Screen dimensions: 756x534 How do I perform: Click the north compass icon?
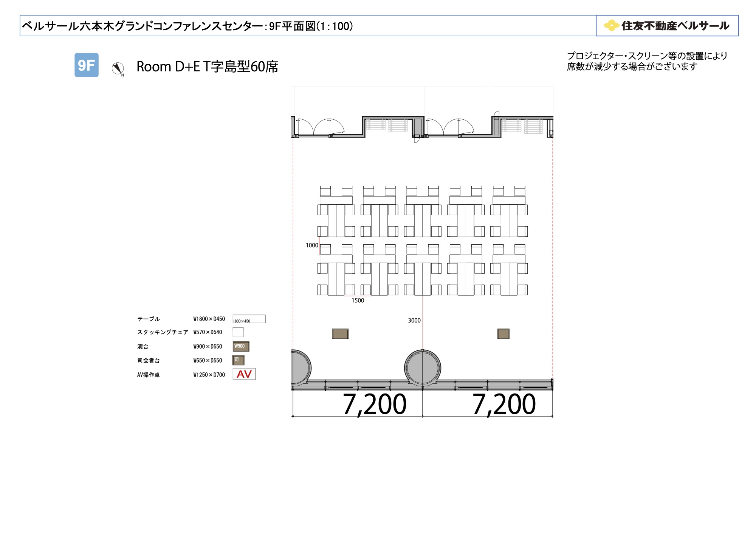pyautogui.click(x=118, y=69)
